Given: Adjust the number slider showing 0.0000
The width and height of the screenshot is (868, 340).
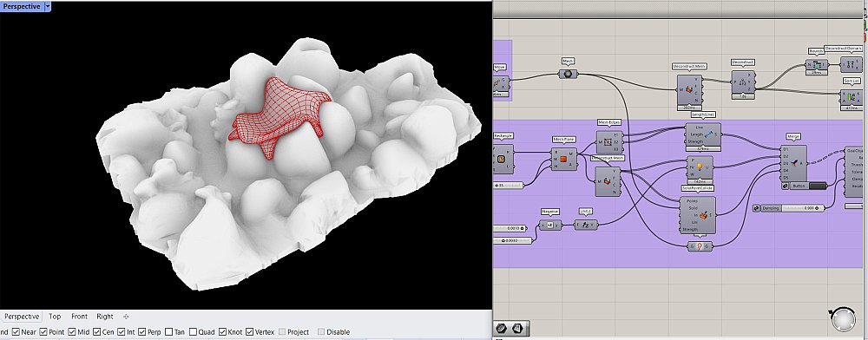Looking at the screenshot, I should pyautogui.click(x=512, y=240).
